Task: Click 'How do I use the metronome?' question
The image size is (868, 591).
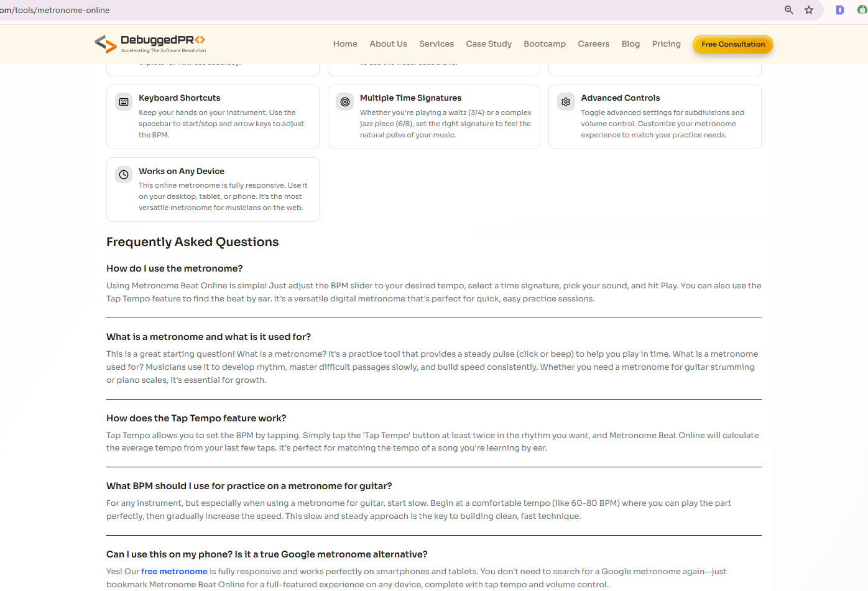Action: (175, 268)
